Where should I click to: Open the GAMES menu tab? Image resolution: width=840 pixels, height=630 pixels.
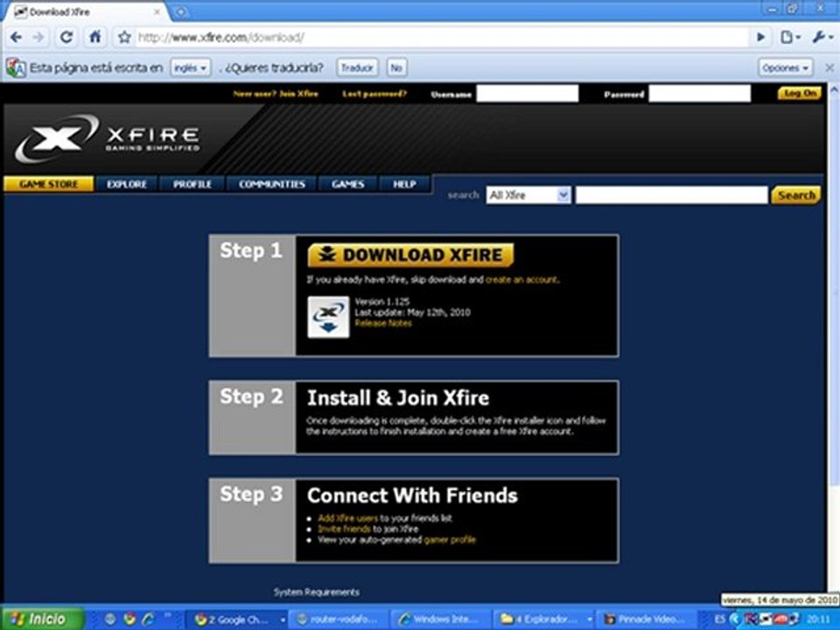click(x=347, y=185)
